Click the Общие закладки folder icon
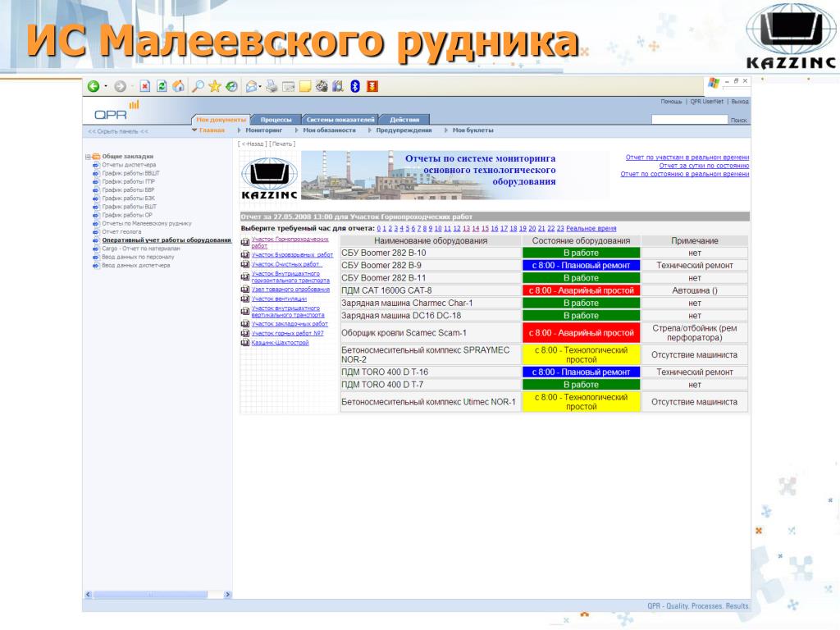Viewport: 840px width, 630px height. click(96, 157)
